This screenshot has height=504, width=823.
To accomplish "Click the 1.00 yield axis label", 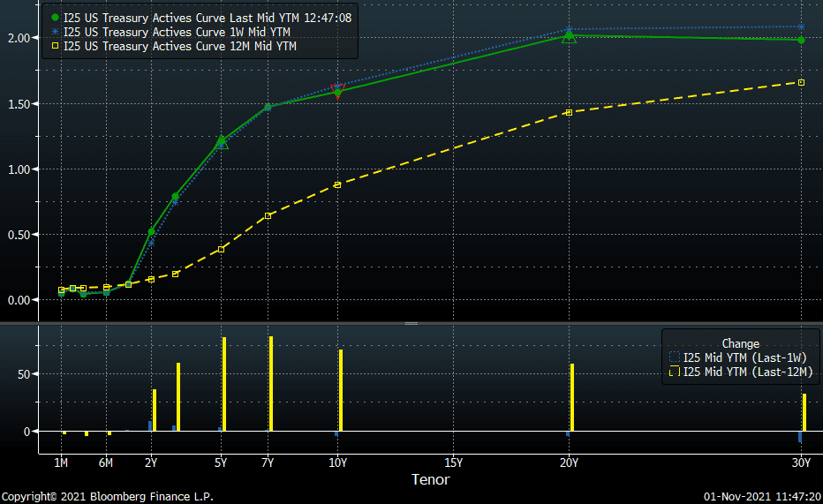I will [x=19, y=169].
